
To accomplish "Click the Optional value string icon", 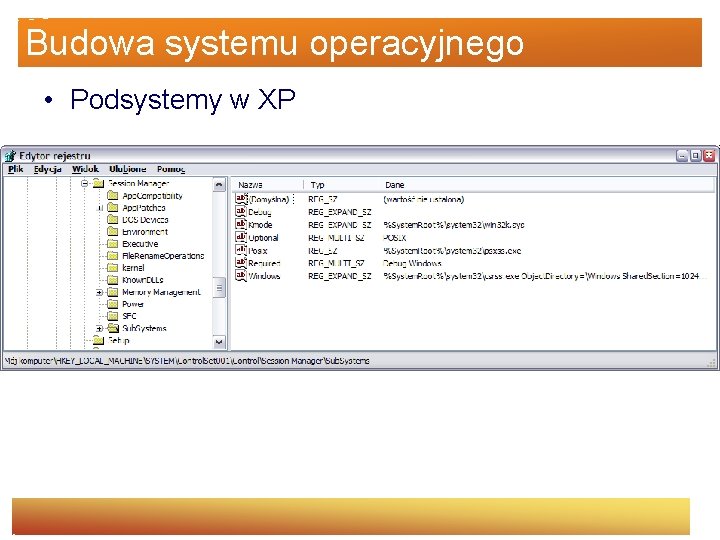I will coord(241,237).
